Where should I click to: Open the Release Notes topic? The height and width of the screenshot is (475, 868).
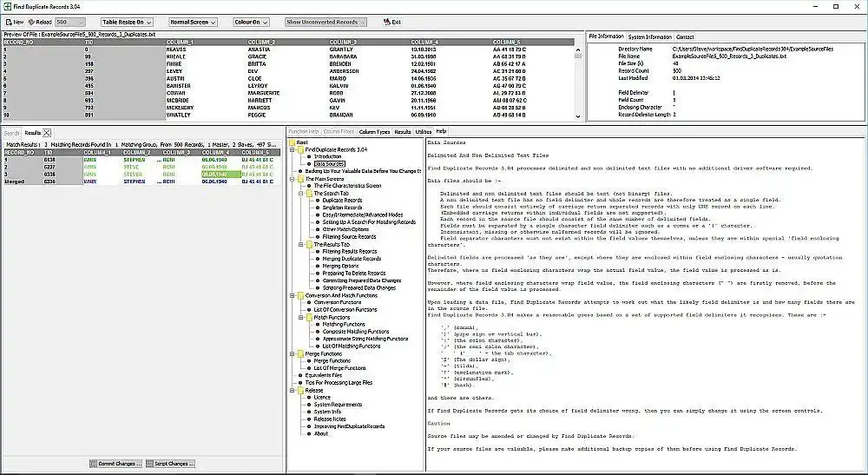[330, 419]
